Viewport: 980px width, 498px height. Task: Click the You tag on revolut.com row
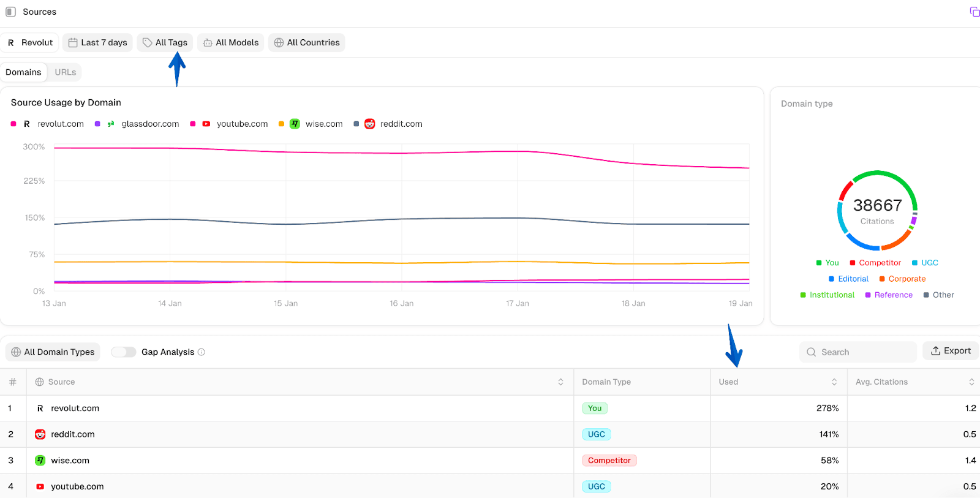595,408
